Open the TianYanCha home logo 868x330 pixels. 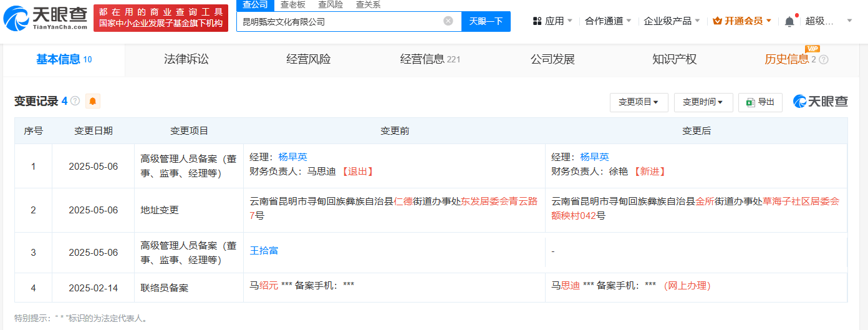pyautogui.click(x=45, y=17)
